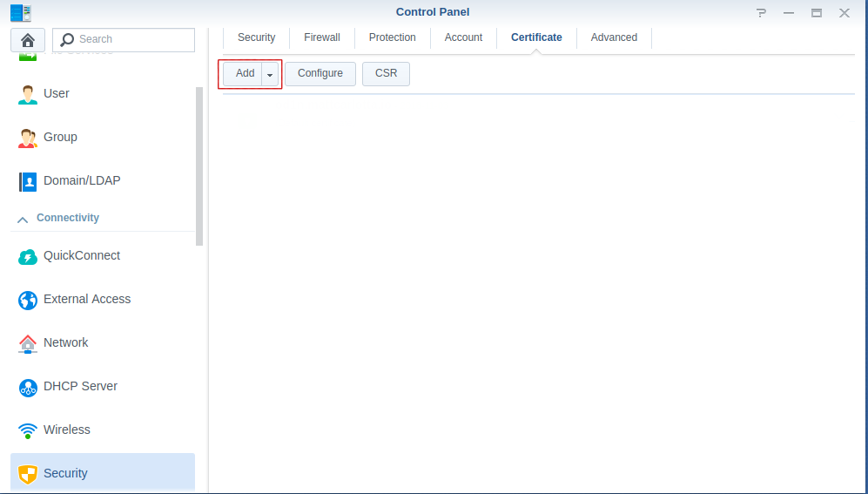Click the Add certificate button

[242, 74]
